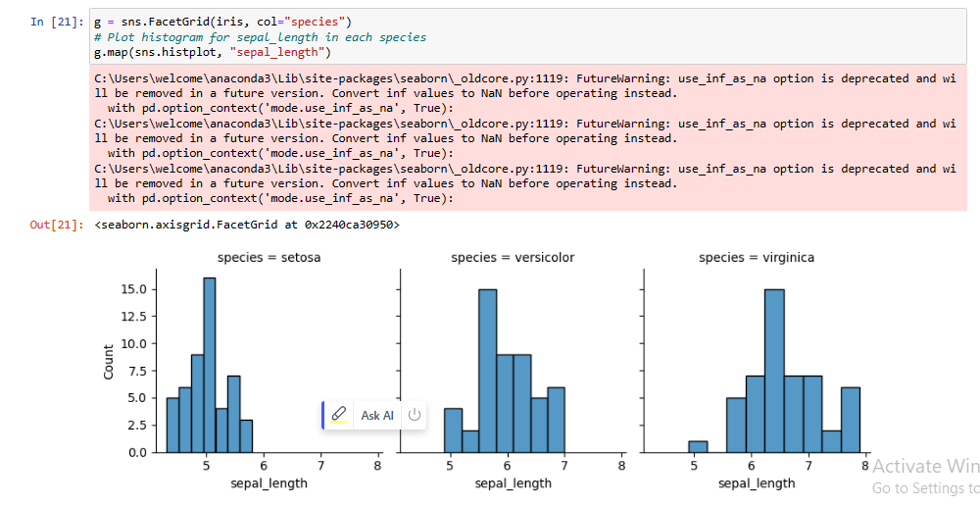Screen dimensions: 980x506
Task: Click the highlighter pen icon
Action: point(339,415)
